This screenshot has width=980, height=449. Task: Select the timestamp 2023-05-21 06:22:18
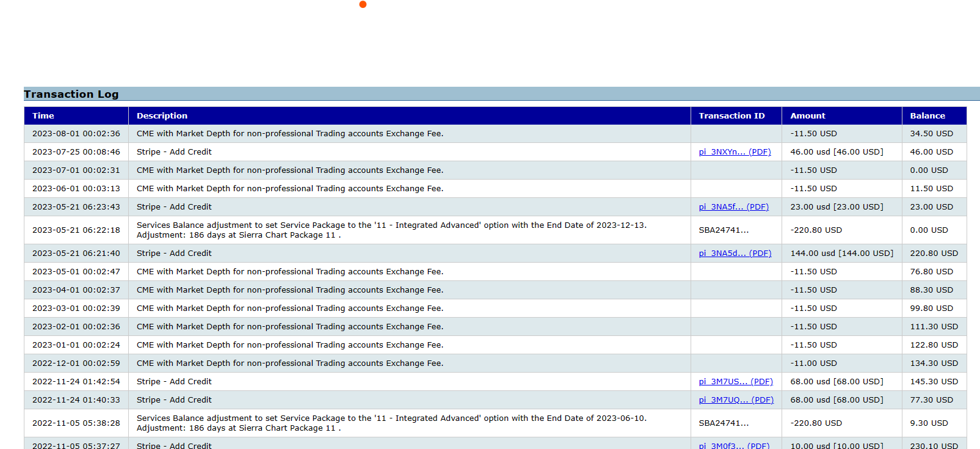coord(76,230)
